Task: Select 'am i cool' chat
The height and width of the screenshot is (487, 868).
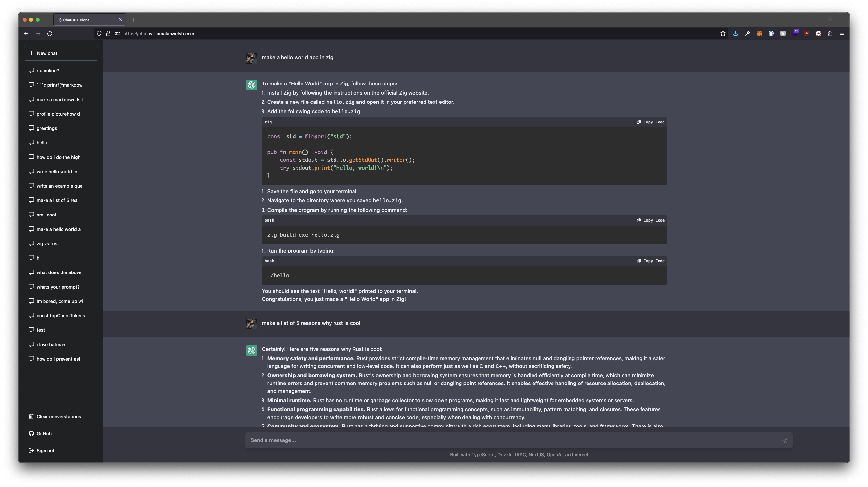Action: pyautogui.click(x=61, y=215)
